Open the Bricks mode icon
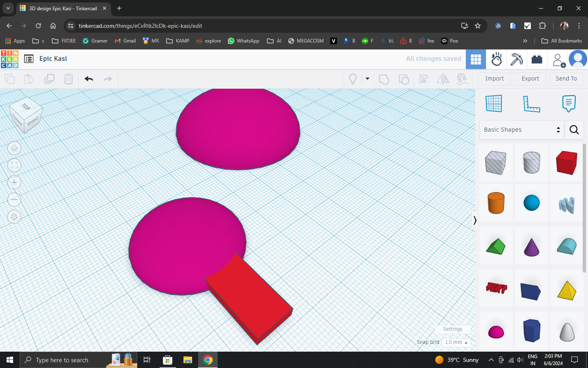588x368 pixels. click(x=537, y=60)
